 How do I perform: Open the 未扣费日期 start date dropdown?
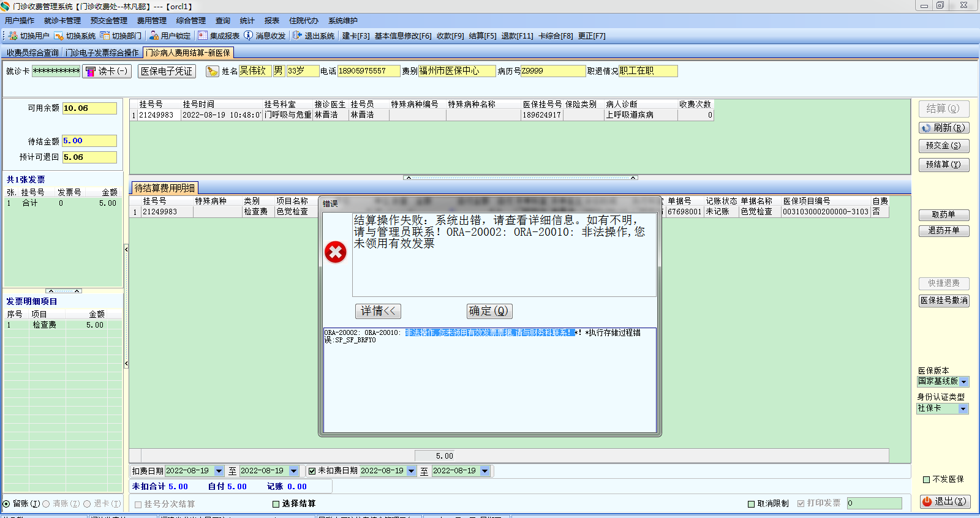411,471
